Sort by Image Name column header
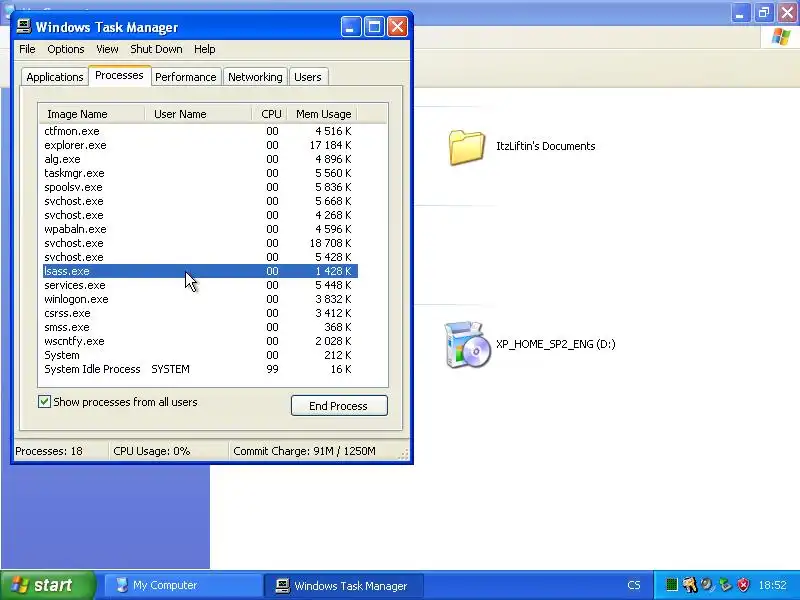 coord(92,114)
